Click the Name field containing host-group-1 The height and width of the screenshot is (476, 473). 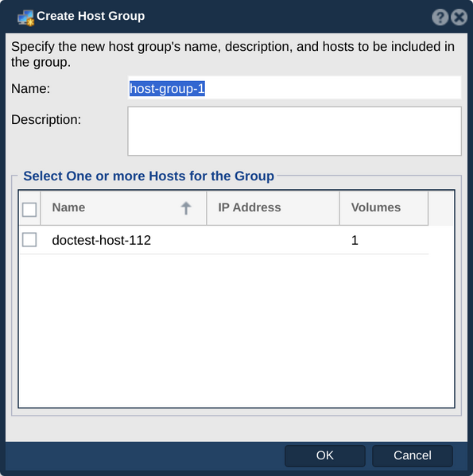pyautogui.click(x=294, y=88)
